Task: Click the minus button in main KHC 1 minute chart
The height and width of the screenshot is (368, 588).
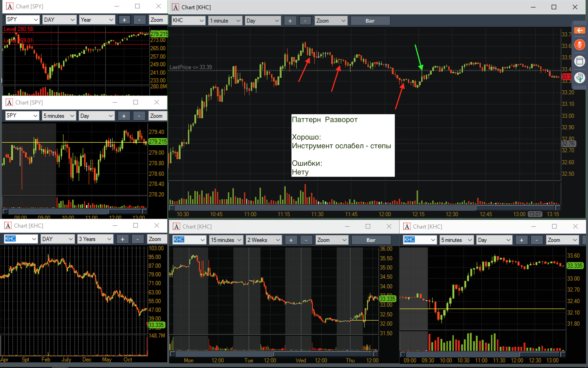Action: [305, 21]
